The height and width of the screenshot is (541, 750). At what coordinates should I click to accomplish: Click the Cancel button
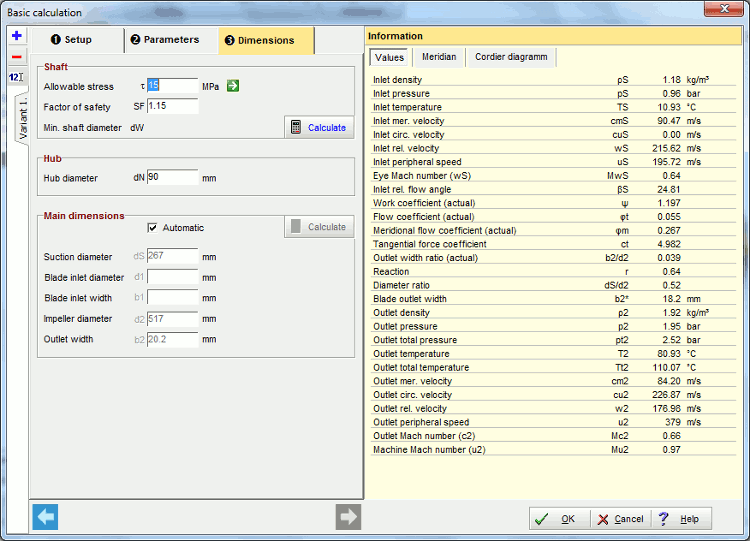pyautogui.click(x=620, y=519)
